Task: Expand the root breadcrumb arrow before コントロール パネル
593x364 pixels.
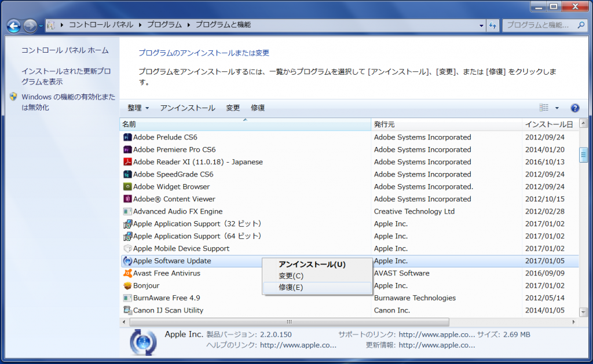Action: (x=61, y=25)
